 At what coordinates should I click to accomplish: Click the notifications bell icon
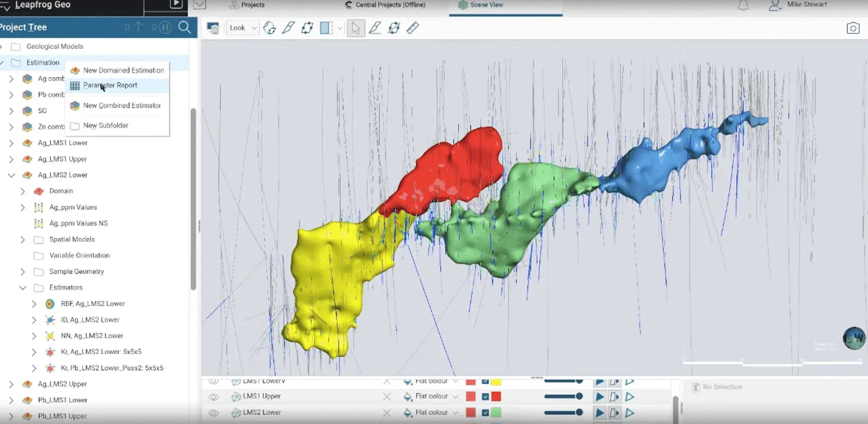click(x=743, y=5)
